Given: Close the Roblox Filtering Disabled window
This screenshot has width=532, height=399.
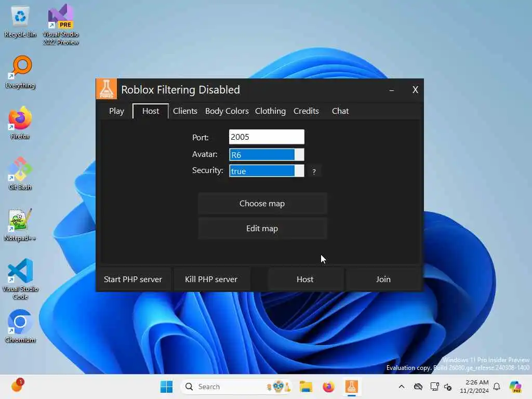Looking at the screenshot, I should coord(415,89).
